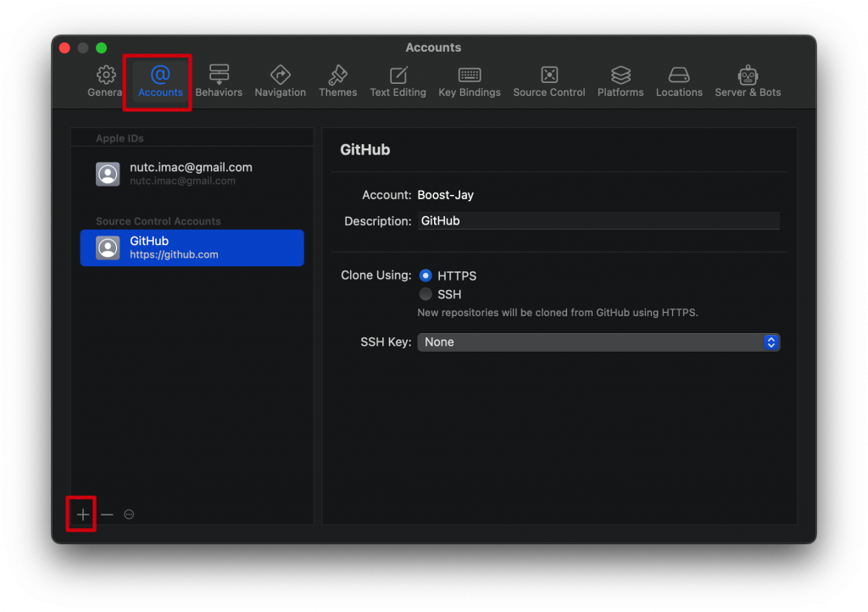Click the Boost-Jay account name
Image resolution: width=868 pixels, height=612 pixels.
(445, 195)
